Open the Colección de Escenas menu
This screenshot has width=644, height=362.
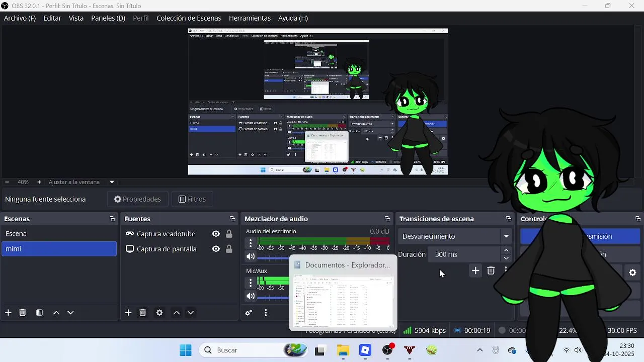189,18
